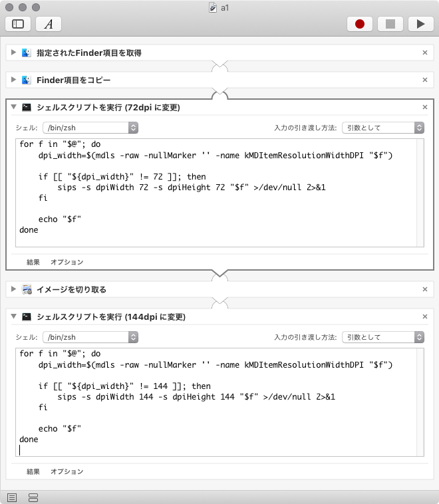
Task: Open 入力の引き渡し方法 dropdown in 72dpi action
Action: pos(383,128)
